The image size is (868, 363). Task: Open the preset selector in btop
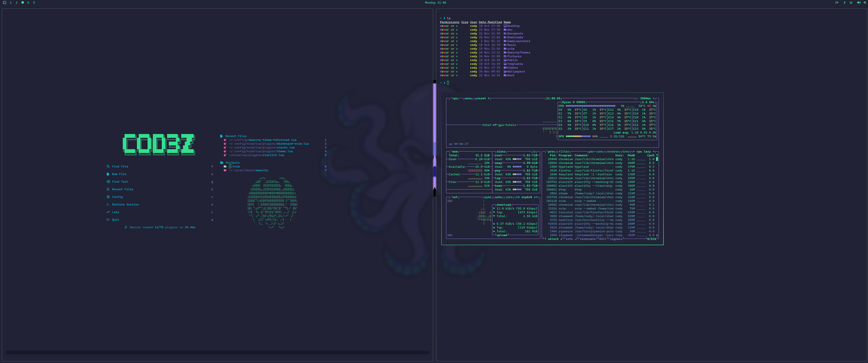[x=480, y=99]
